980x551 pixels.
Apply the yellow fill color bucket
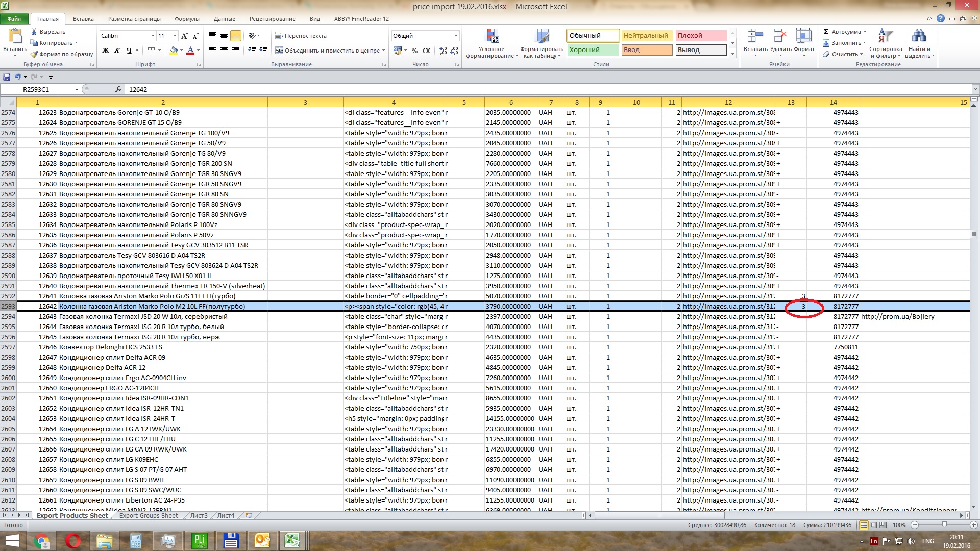tap(174, 51)
